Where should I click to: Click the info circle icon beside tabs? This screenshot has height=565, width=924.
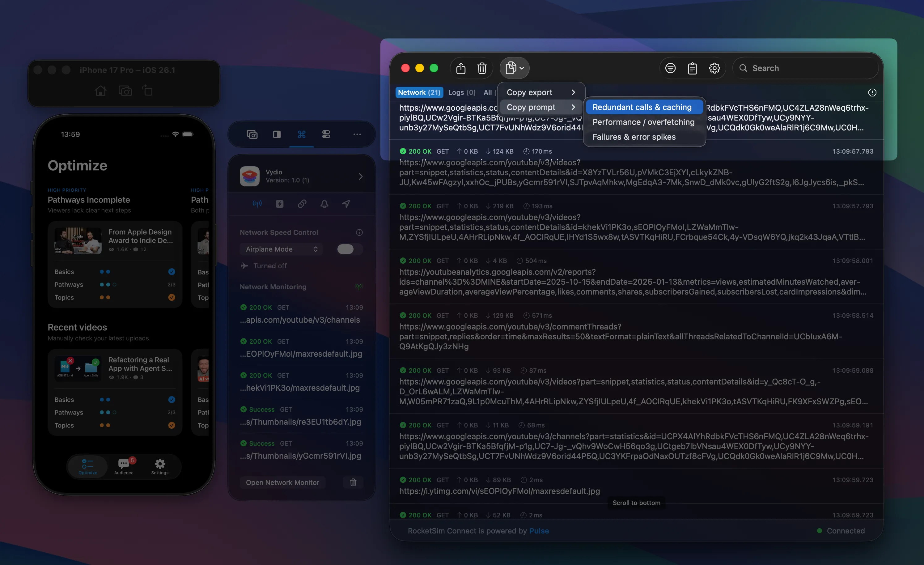(872, 93)
